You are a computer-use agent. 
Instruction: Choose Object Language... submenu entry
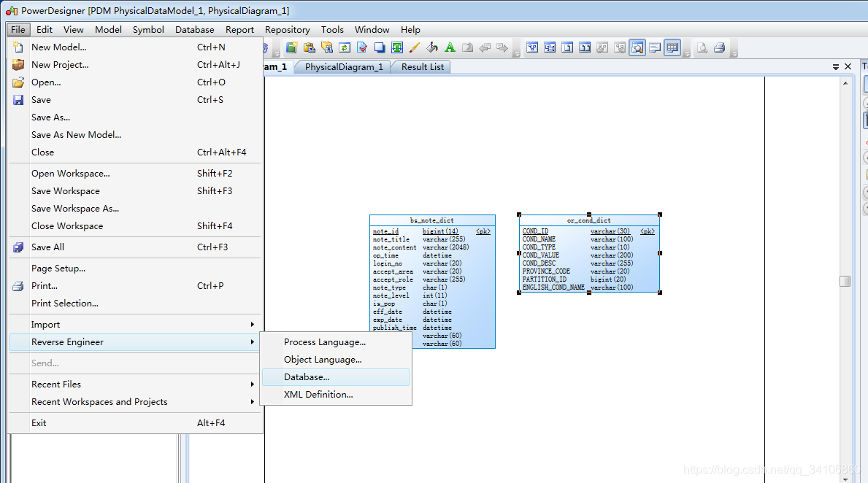[336, 360]
